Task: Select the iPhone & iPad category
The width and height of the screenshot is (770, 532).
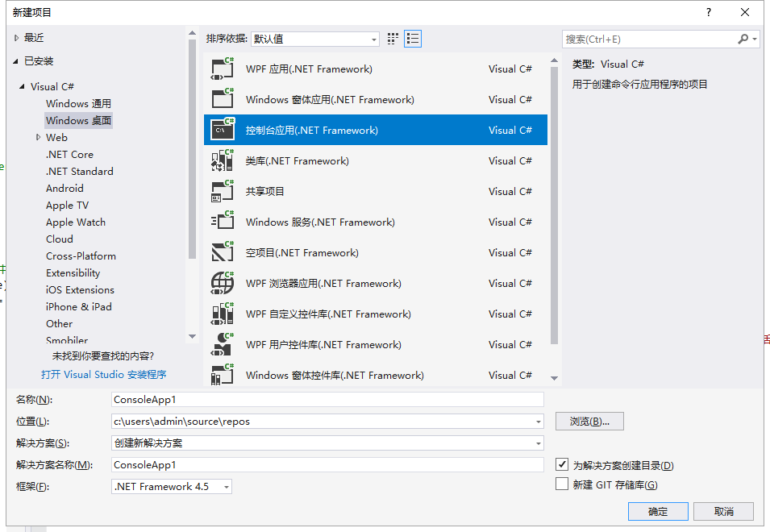Action: [79, 307]
